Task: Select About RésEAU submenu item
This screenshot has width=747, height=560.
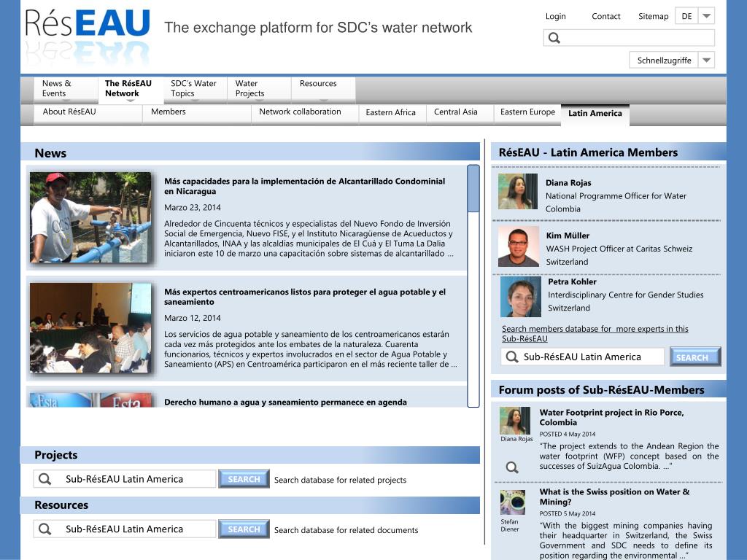Action: coord(69,112)
